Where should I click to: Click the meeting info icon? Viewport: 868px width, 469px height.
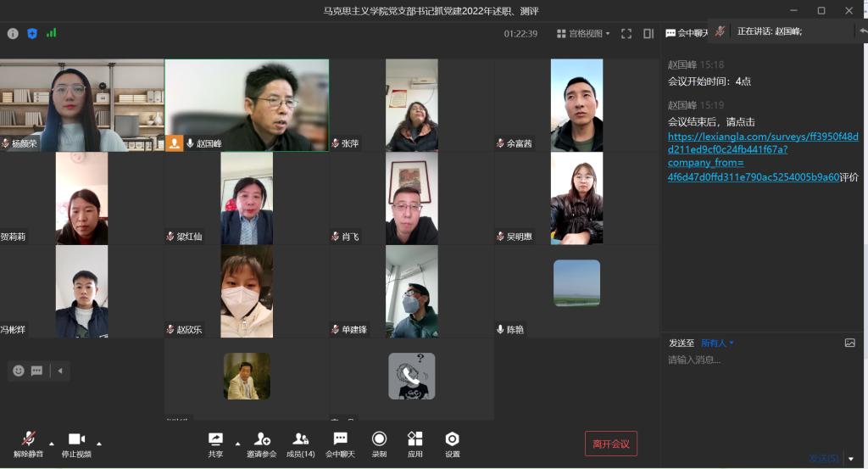13,34
